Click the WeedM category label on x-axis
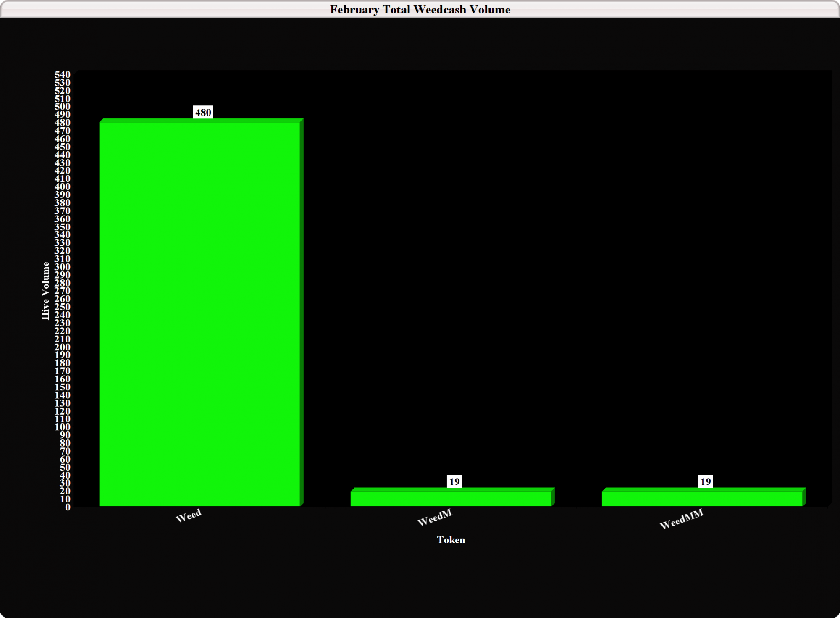The image size is (840, 618). pos(435,518)
